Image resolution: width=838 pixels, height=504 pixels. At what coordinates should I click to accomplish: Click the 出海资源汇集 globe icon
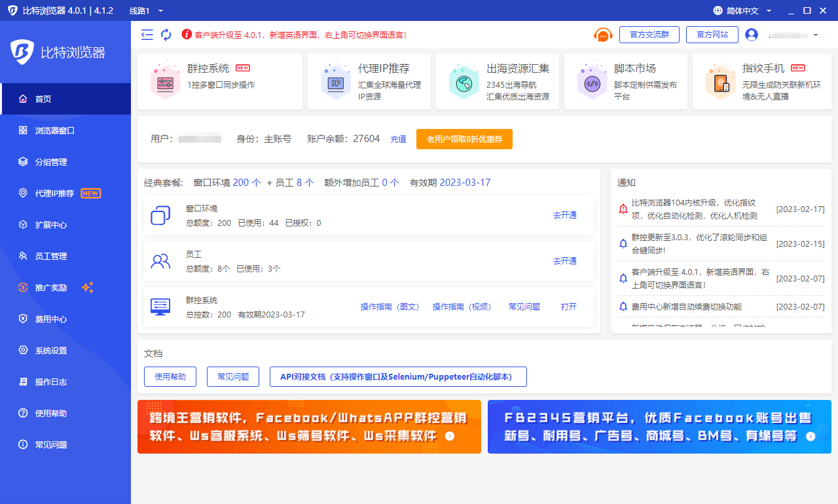(x=464, y=82)
